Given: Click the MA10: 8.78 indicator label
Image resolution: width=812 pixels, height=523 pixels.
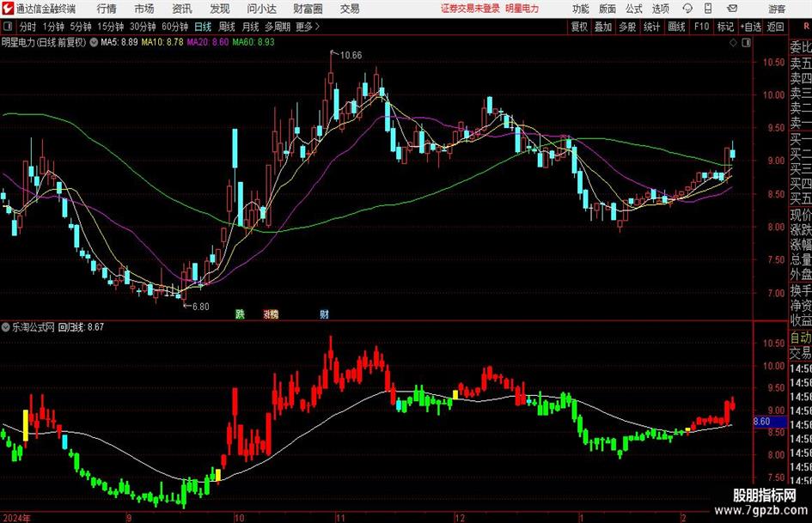Looking at the screenshot, I should tap(162, 42).
